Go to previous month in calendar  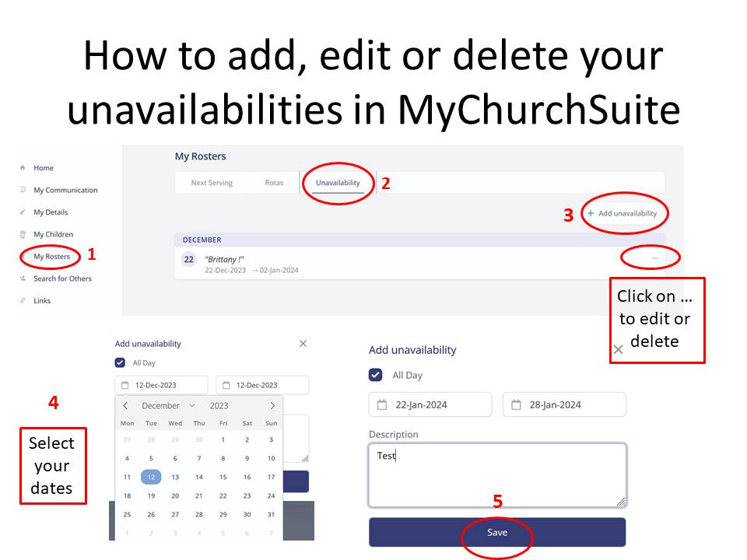click(x=125, y=406)
